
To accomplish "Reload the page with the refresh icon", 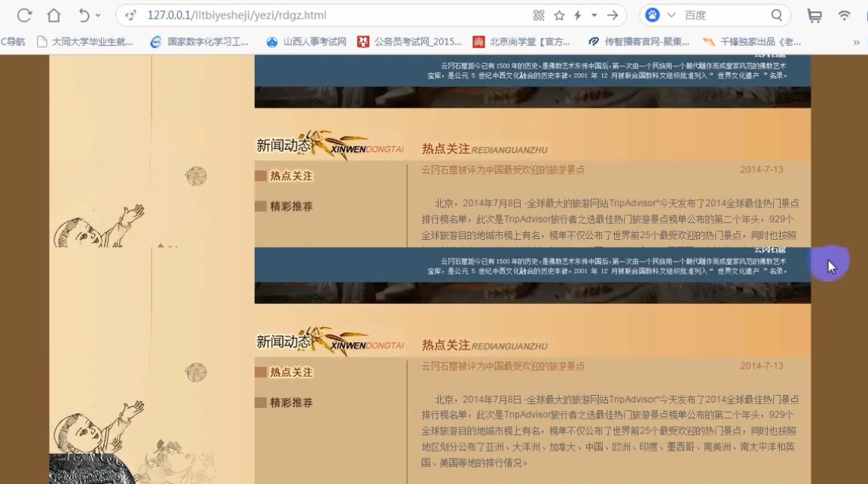I will click(x=24, y=16).
